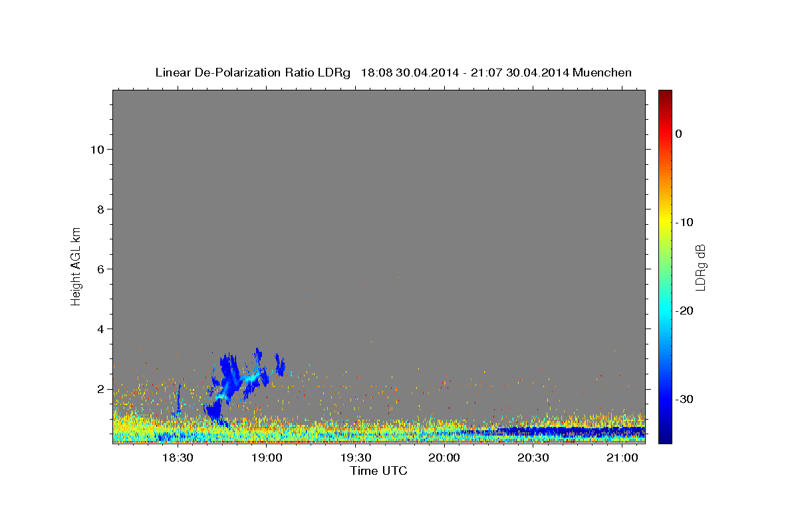Click the 19:30 time tick label
Image resolution: width=798 pixels, height=532 pixels.
coord(356,458)
